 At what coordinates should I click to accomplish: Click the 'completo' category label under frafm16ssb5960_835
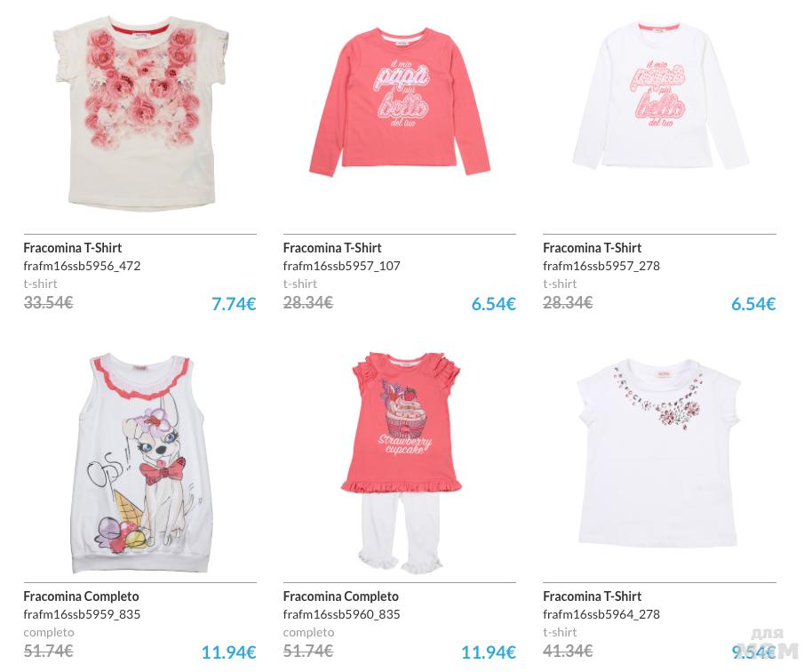click(x=308, y=632)
